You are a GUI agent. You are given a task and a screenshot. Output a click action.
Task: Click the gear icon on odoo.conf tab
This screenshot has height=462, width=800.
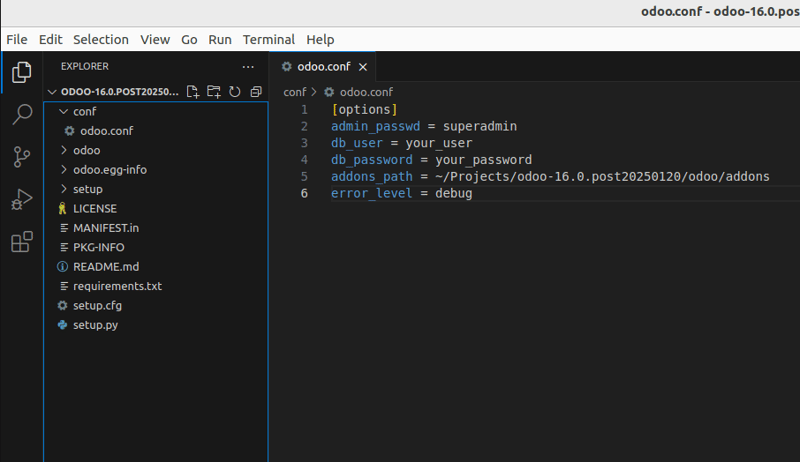point(287,66)
